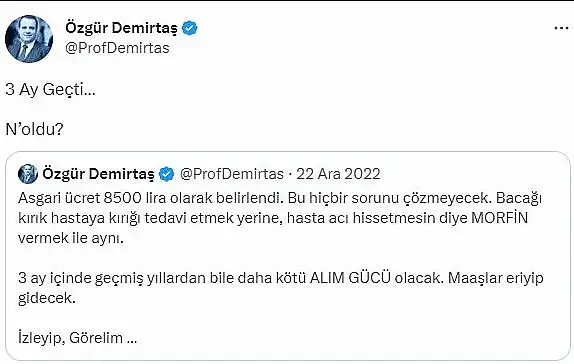
Task: Open quoted tweet author name Özgür Demirtaş
Action: point(98,174)
